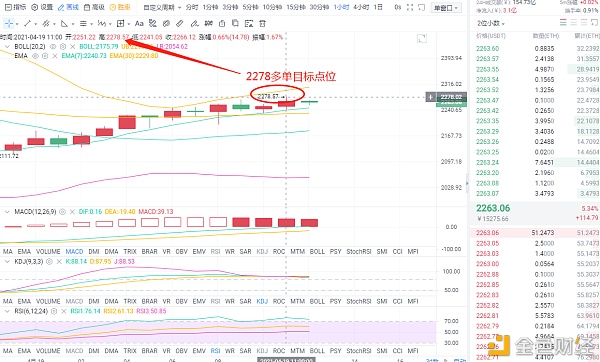Switch to the 1小时 timeframe
This screenshot has height=362, width=600.
[x=341, y=7]
